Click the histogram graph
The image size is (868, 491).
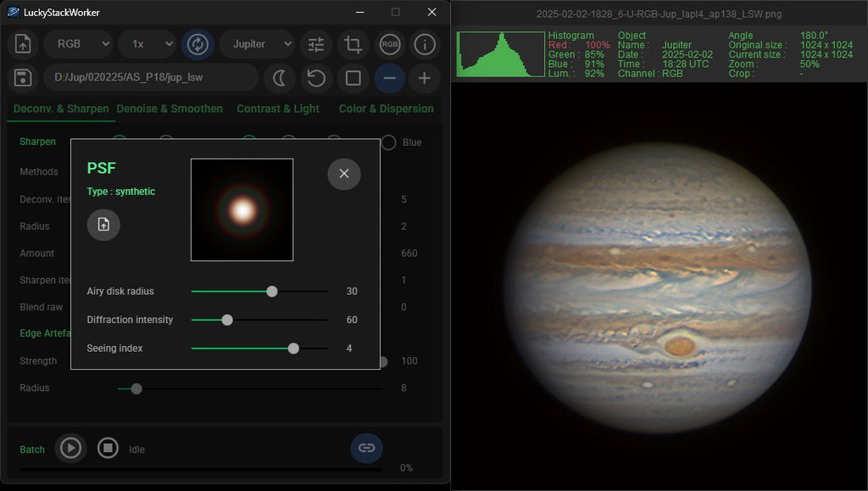pos(500,53)
